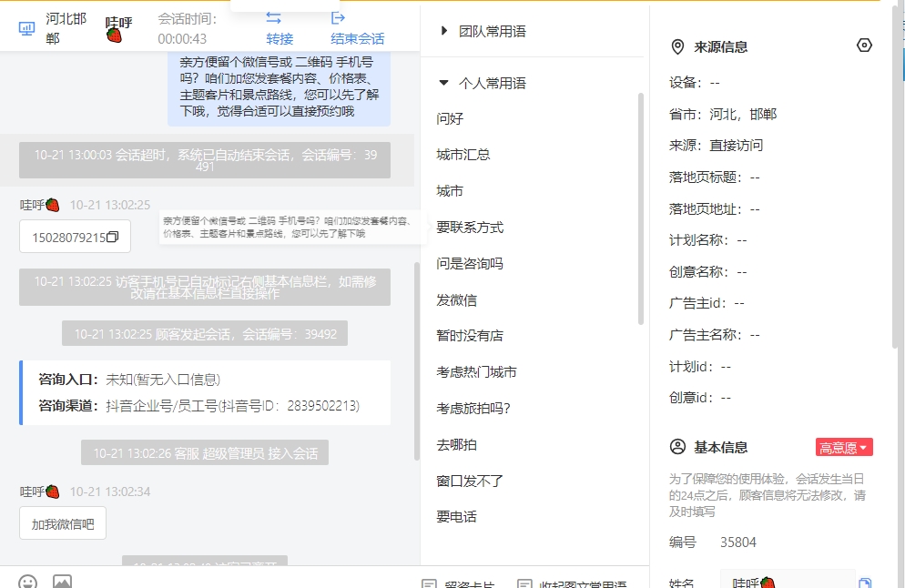
Task: Open source info settings hexagon icon
Action: pyautogui.click(x=864, y=45)
